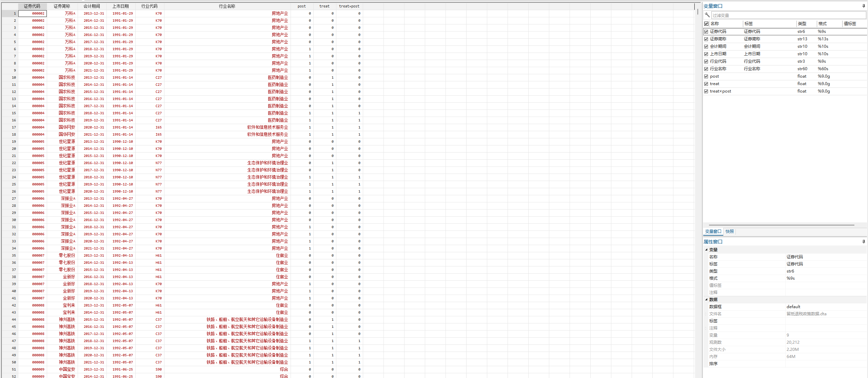Click the 类型 column header in variables list

(x=802, y=24)
